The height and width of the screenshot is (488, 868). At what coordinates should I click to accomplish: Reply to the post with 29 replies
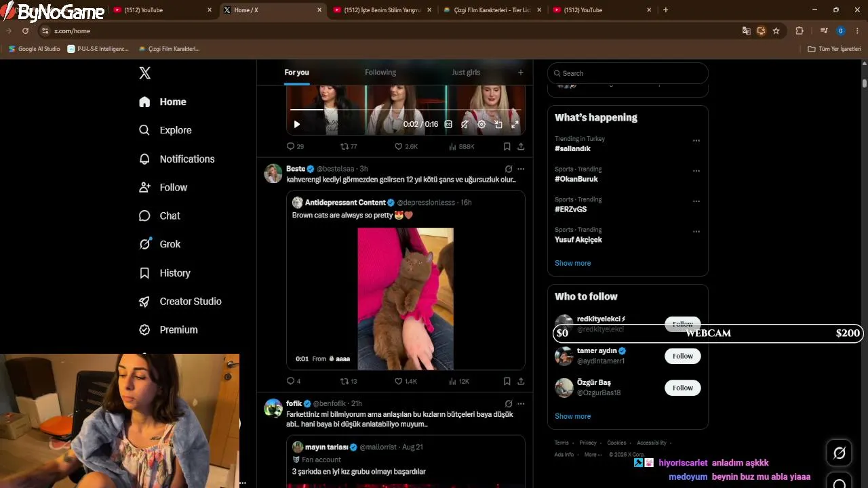click(x=295, y=146)
